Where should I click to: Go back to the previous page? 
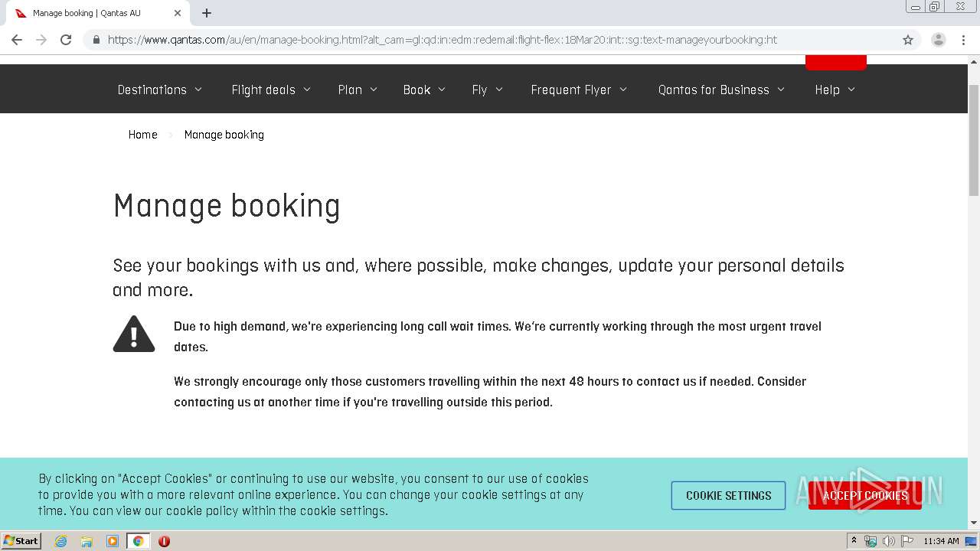click(17, 40)
